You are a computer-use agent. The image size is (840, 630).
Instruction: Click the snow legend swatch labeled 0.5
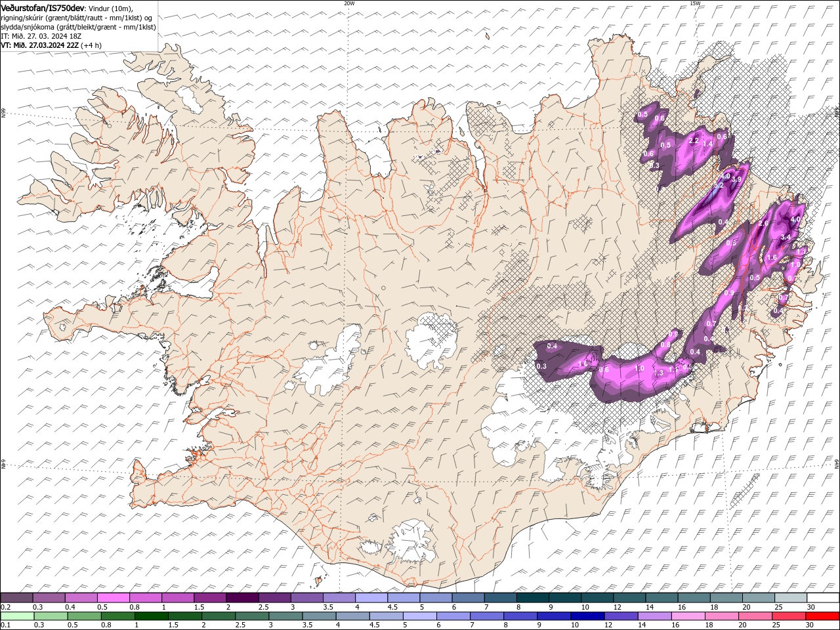coord(113,598)
